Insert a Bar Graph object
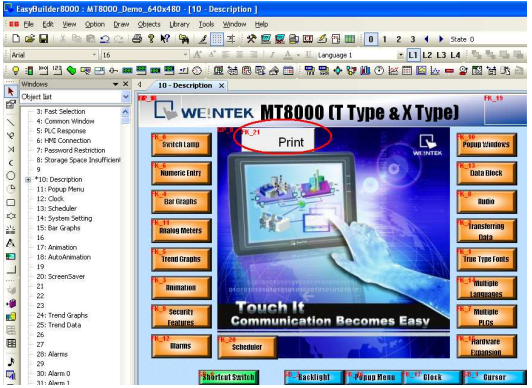Screen dimensions: 532x388 (x=365, y=71)
